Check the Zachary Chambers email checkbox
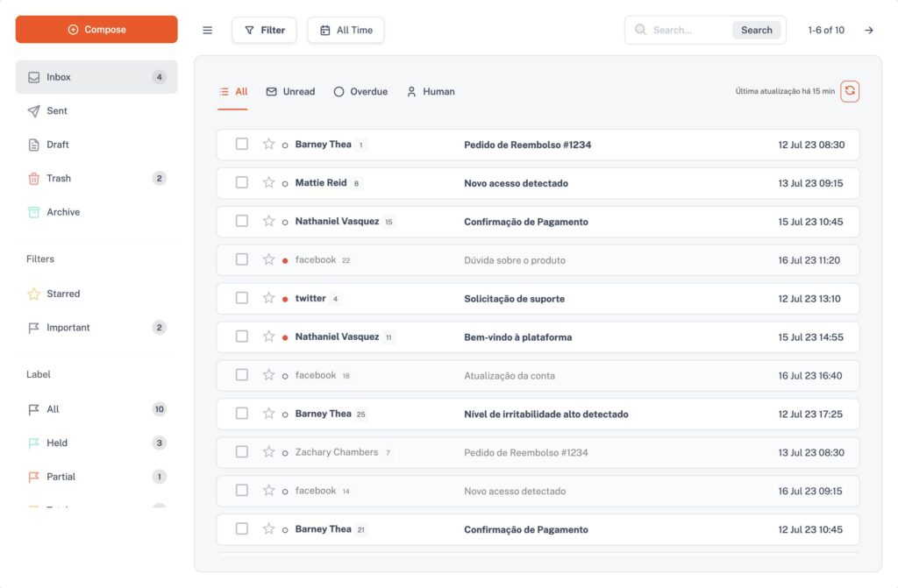This screenshot has width=898, height=588. coord(242,452)
